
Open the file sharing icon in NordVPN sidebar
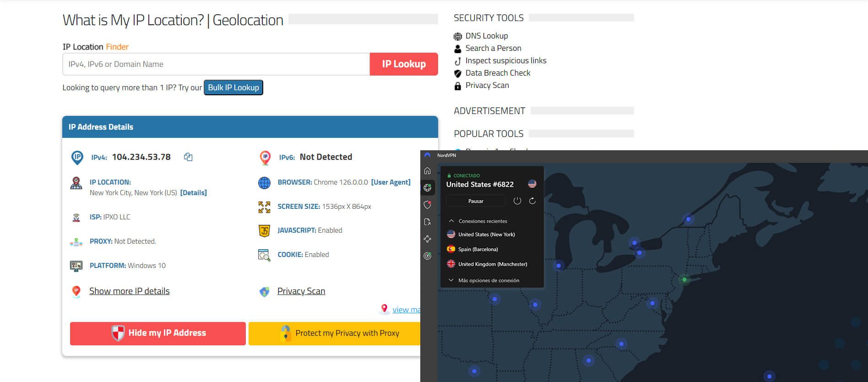tap(427, 222)
